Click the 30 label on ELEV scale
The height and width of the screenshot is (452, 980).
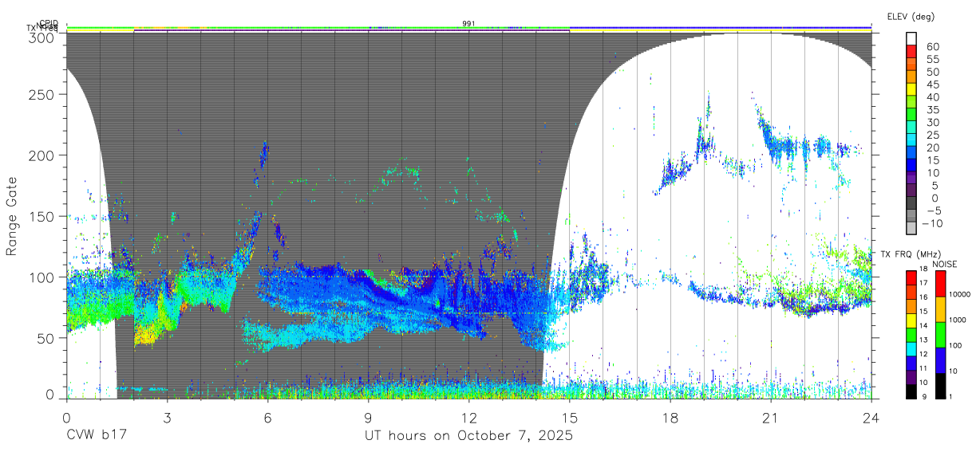[x=931, y=122]
